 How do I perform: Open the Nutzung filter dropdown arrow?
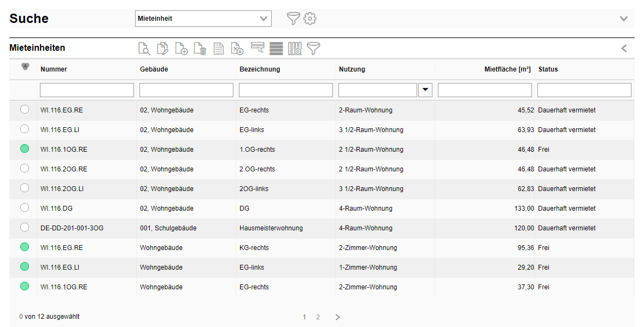coord(425,90)
